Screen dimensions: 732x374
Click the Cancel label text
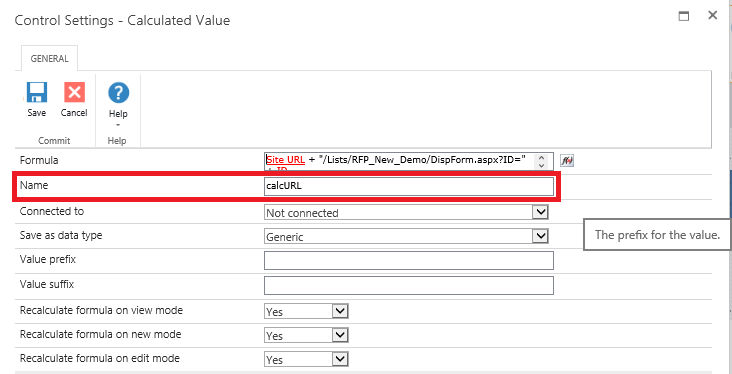tap(74, 113)
